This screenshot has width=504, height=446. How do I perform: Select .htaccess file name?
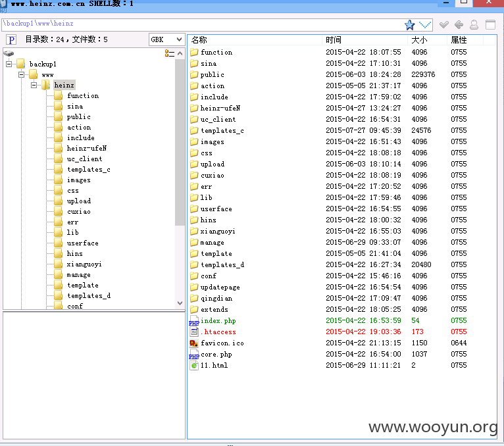(x=218, y=332)
